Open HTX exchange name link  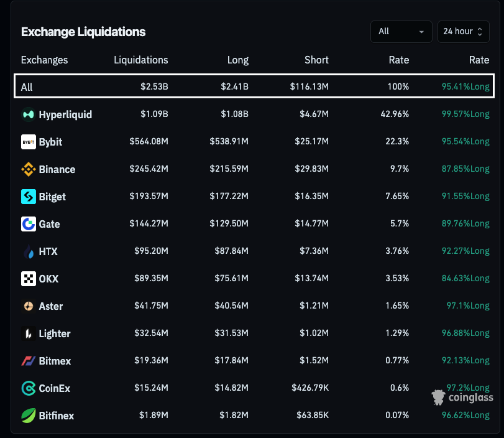coord(48,252)
